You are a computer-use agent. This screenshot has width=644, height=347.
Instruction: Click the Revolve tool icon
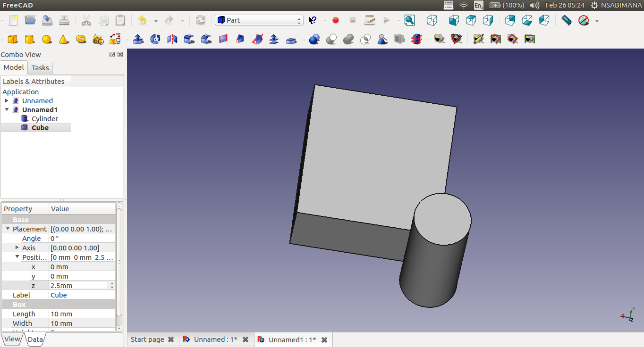(x=155, y=39)
